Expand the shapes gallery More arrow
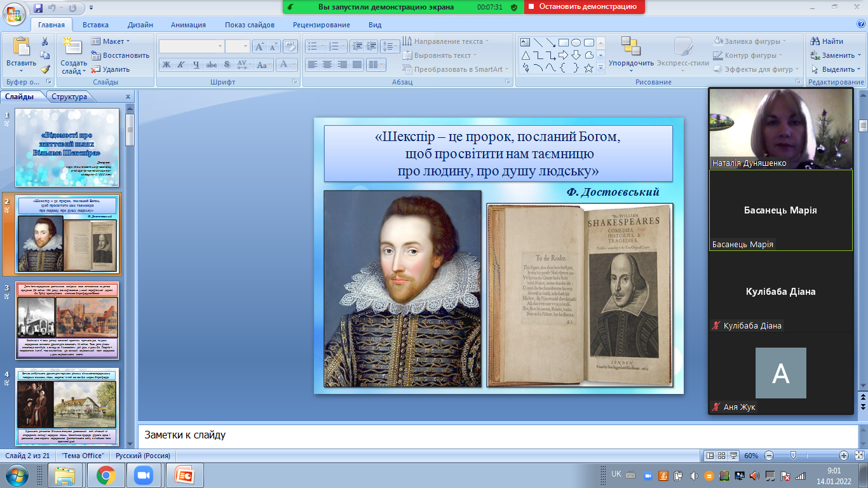This screenshot has width=868, height=488. [601, 68]
